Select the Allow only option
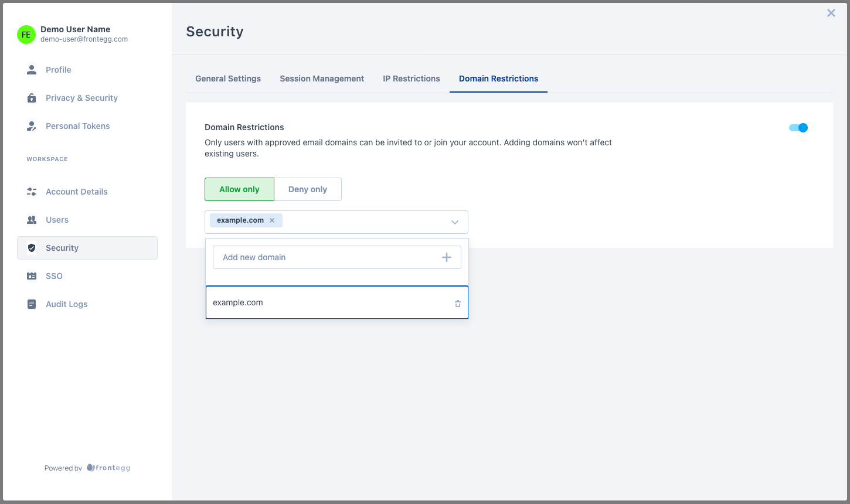This screenshot has width=850, height=504. point(239,189)
